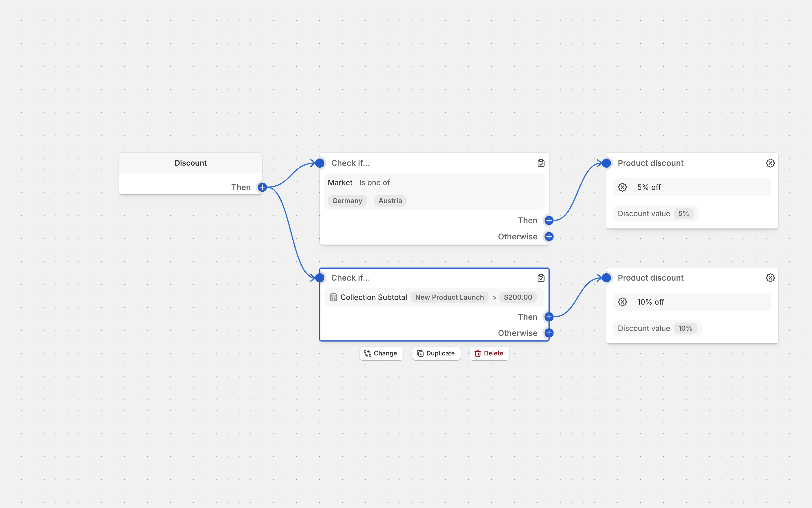Open the 10% off discount row

click(692, 302)
